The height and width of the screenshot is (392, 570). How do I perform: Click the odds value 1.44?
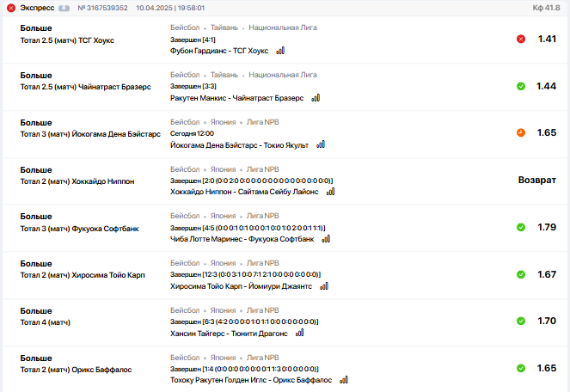547,86
